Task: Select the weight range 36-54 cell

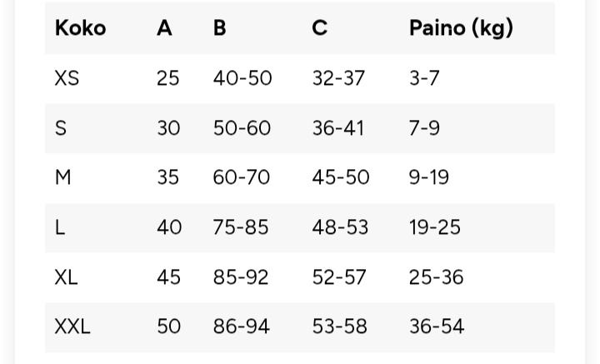Action: click(x=436, y=327)
